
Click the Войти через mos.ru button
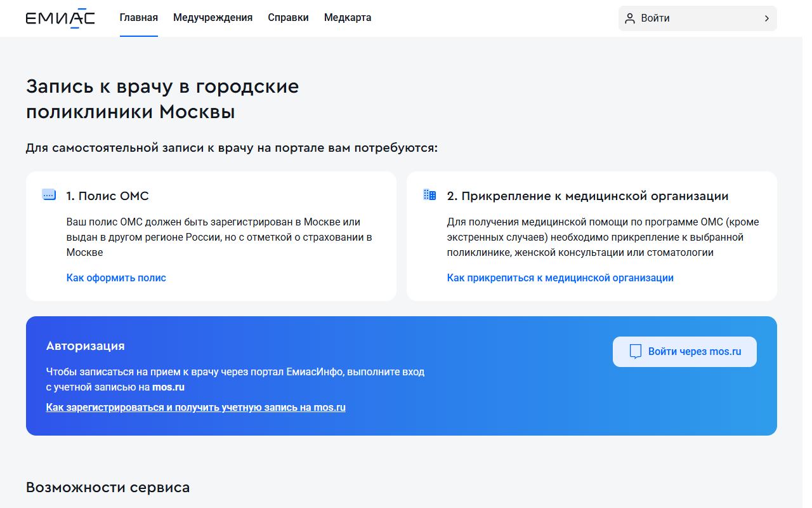[x=684, y=352]
